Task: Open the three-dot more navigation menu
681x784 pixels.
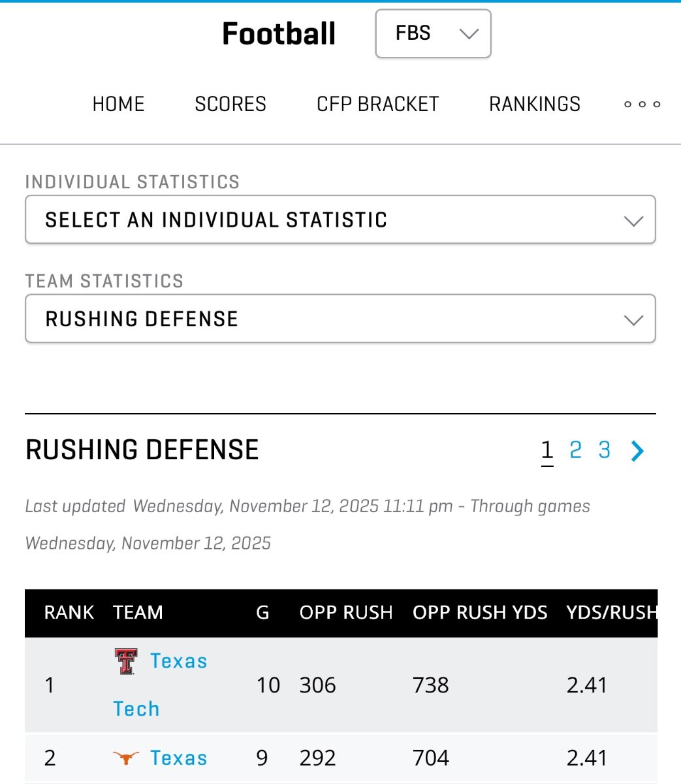Action: 642,104
